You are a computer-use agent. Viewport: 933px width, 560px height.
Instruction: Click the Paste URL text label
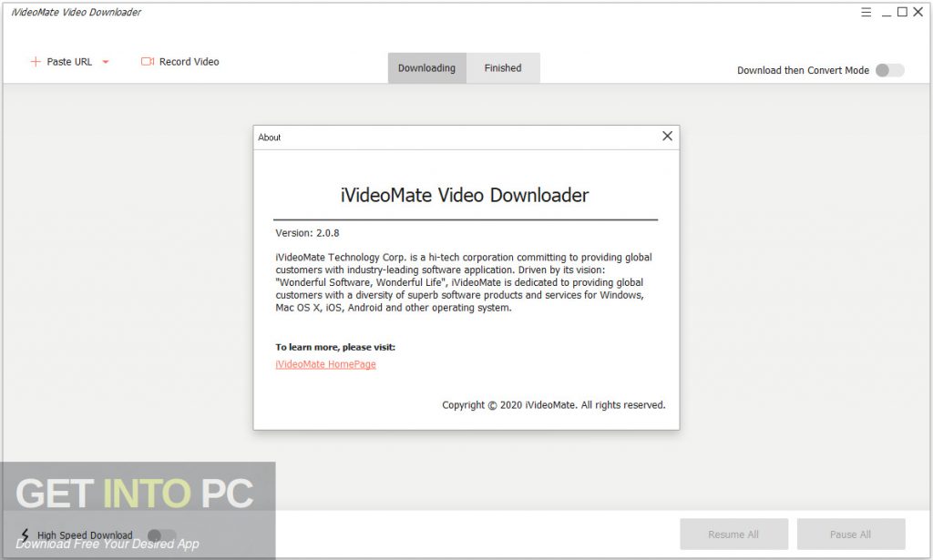pyautogui.click(x=69, y=62)
